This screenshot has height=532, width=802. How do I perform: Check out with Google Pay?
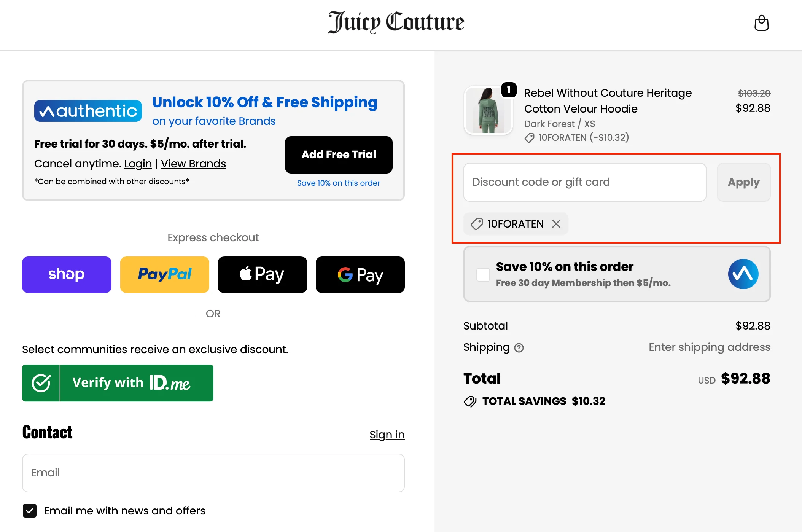point(360,275)
